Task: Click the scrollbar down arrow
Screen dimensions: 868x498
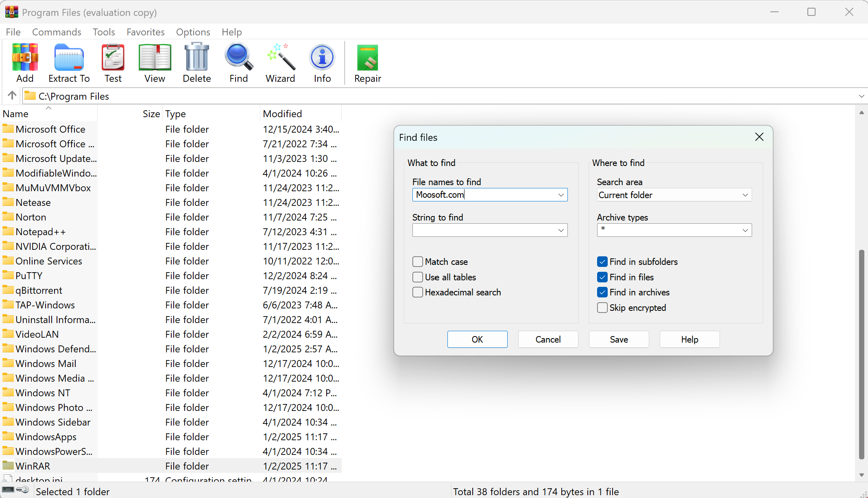Action: [x=861, y=475]
